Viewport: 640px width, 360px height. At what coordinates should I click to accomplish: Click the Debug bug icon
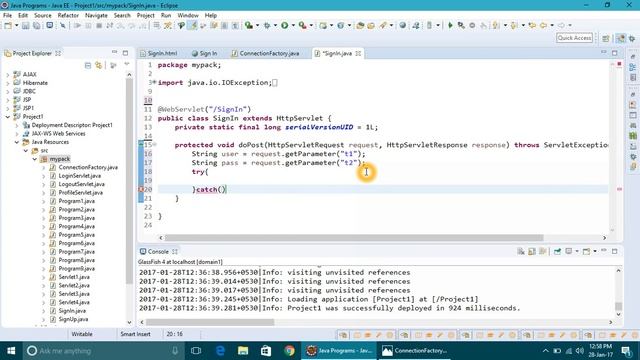point(267,25)
